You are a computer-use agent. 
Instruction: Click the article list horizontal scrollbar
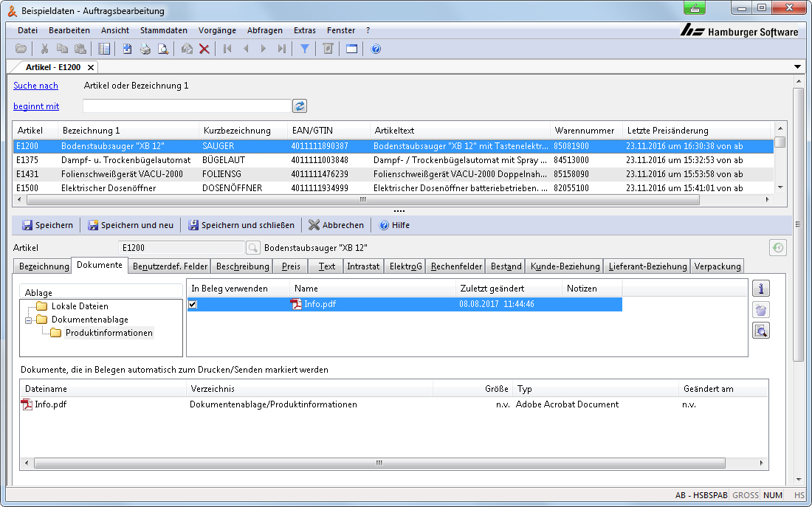(363, 199)
